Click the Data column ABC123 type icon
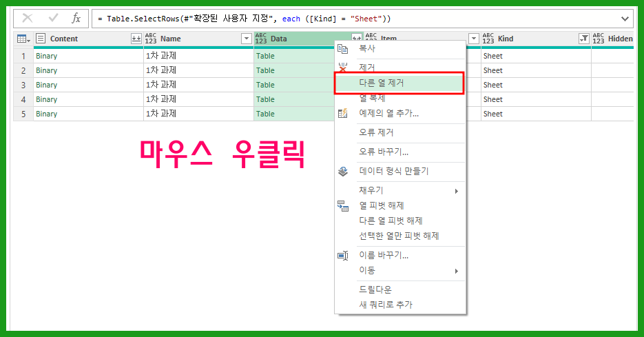644x337 pixels. tap(261, 39)
